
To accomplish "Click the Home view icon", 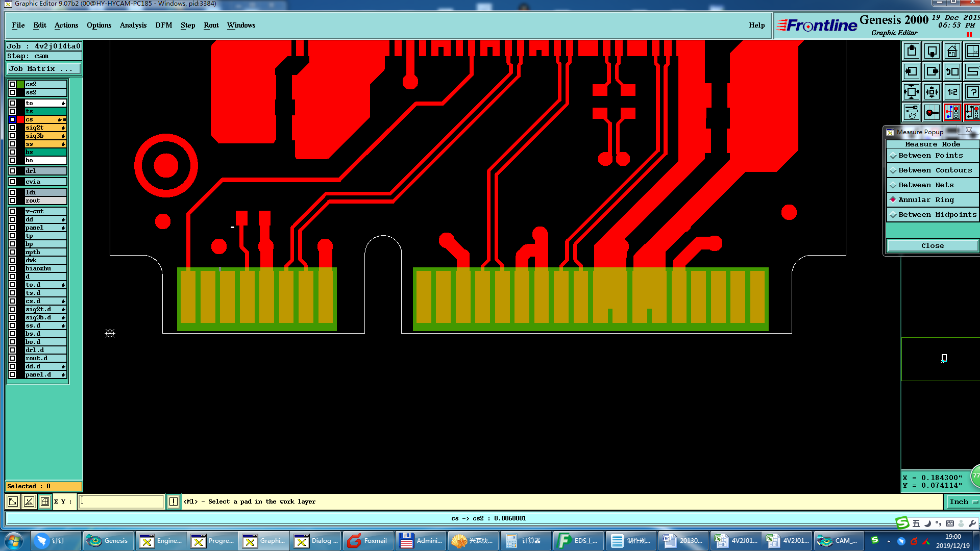I will [952, 51].
